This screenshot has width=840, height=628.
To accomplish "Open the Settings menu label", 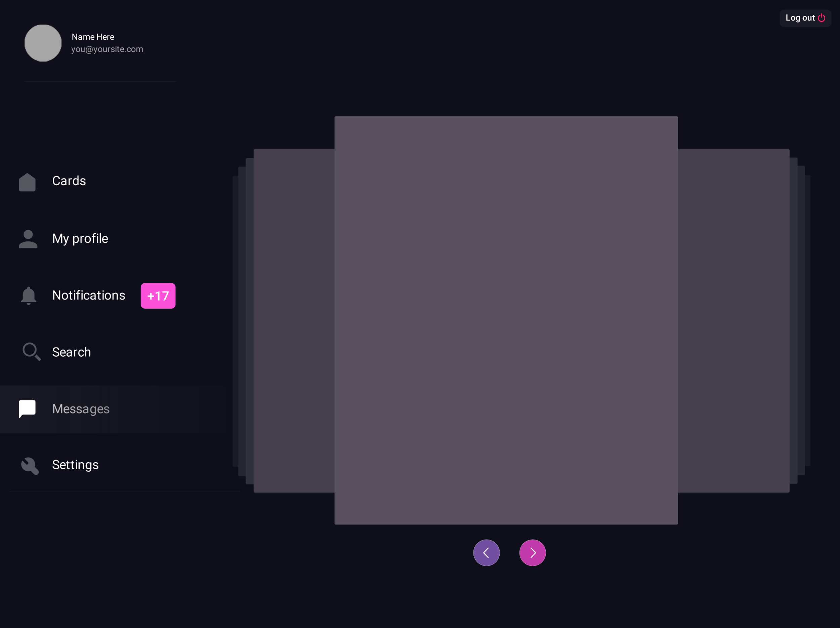I will (x=75, y=465).
